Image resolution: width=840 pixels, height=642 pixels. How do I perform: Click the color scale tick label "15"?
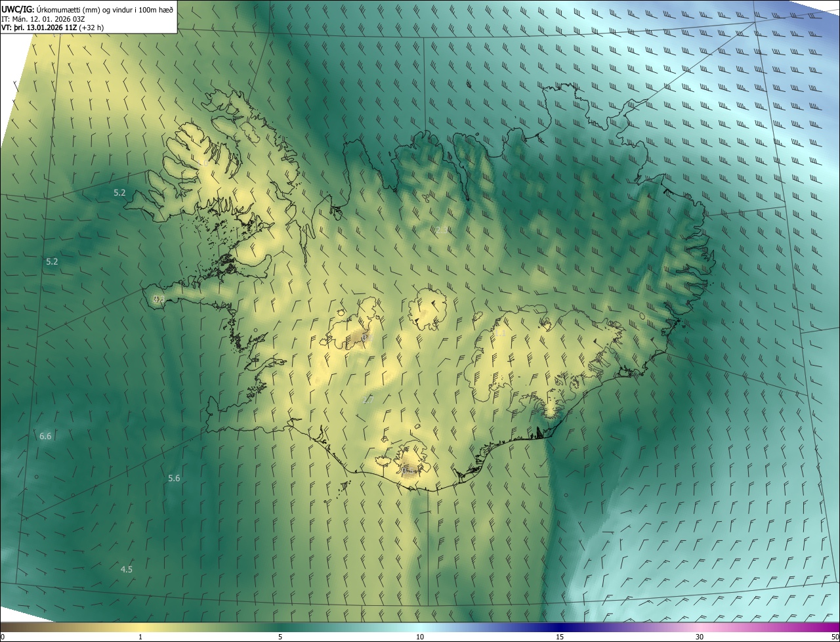click(x=560, y=637)
